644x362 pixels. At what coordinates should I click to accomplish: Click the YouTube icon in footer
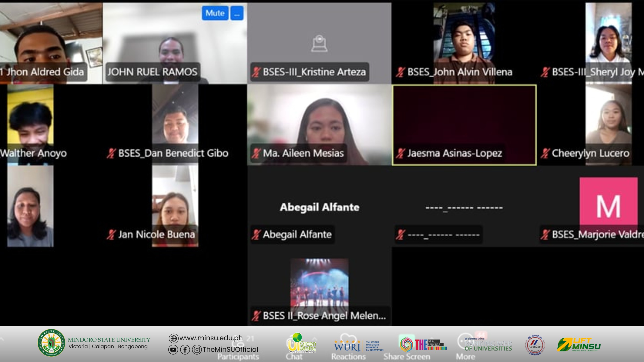173,350
